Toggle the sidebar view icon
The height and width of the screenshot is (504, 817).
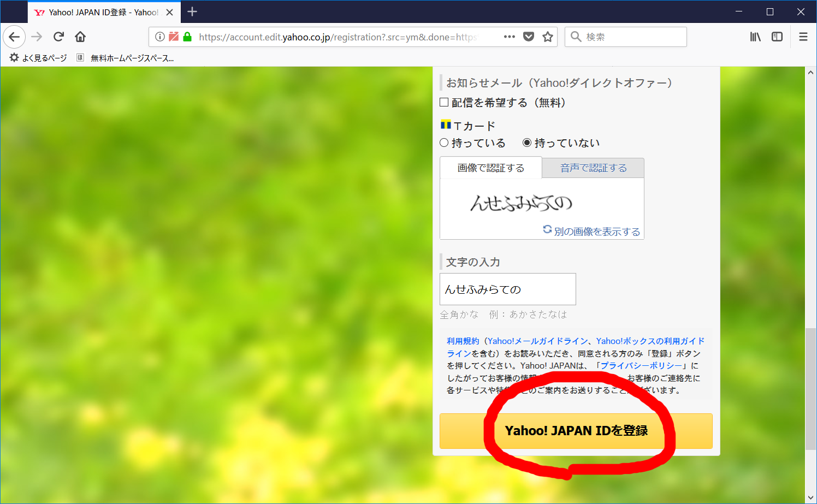click(777, 37)
